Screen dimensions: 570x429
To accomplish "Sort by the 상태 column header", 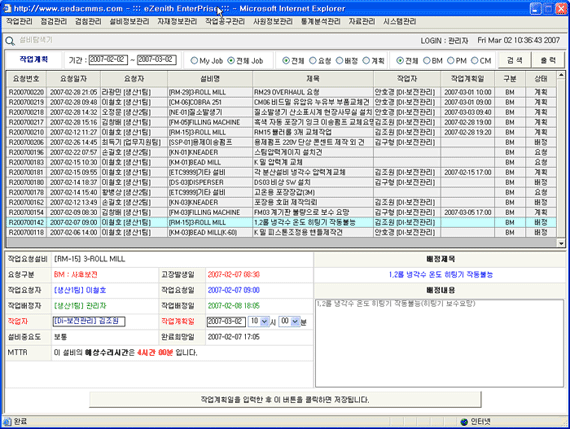I will click(541, 79).
